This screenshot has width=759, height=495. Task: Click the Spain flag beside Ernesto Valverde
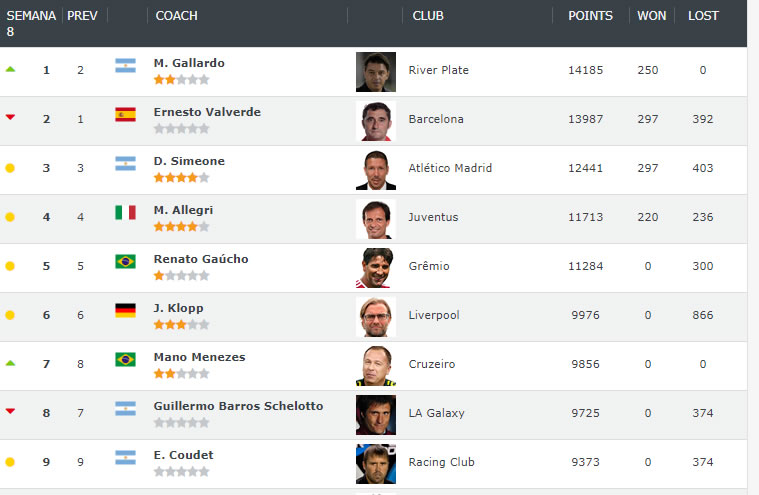click(x=125, y=114)
